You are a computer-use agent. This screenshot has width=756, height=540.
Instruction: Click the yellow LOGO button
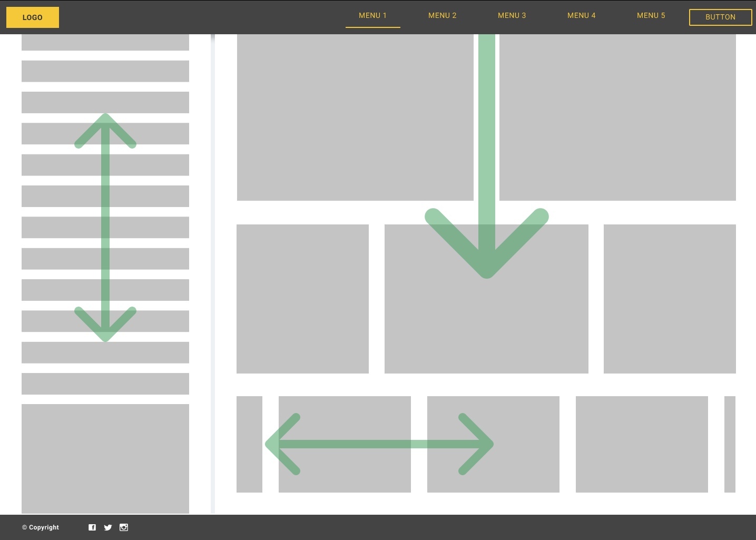(x=32, y=17)
